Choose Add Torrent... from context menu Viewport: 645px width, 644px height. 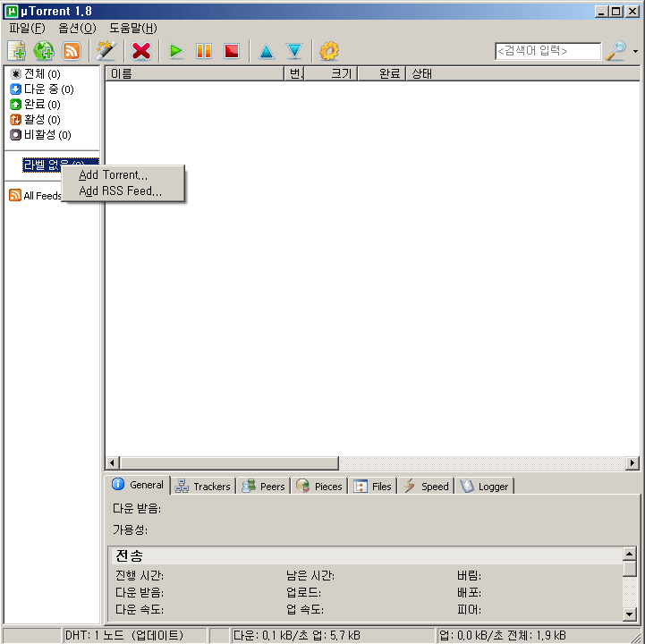(x=123, y=175)
